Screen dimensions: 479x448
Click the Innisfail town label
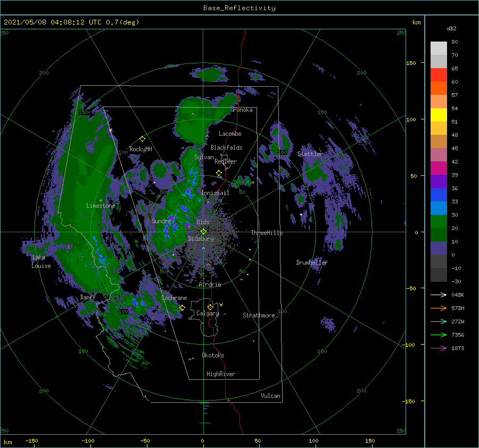[x=215, y=193]
